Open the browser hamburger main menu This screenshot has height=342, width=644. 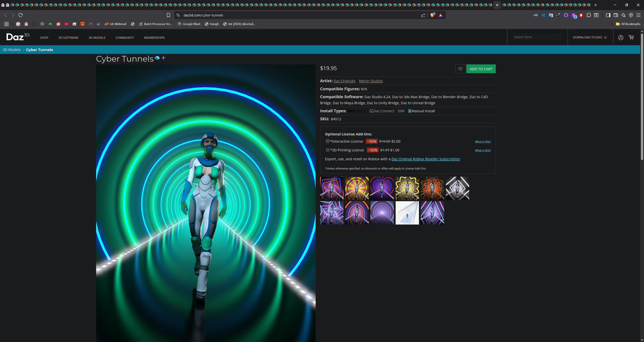pyautogui.click(x=638, y=15)
